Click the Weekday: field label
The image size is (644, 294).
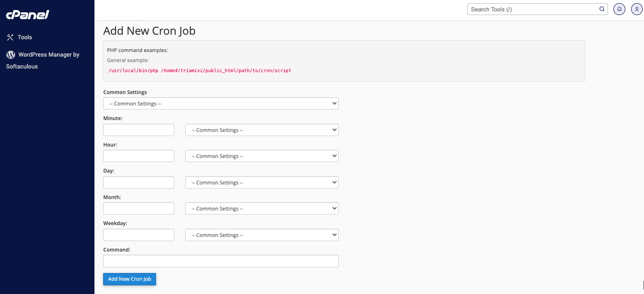(115, 223)
